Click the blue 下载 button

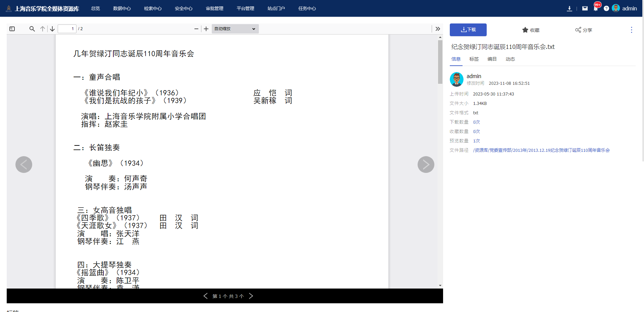pyautogui.click(x=468, y=30)
